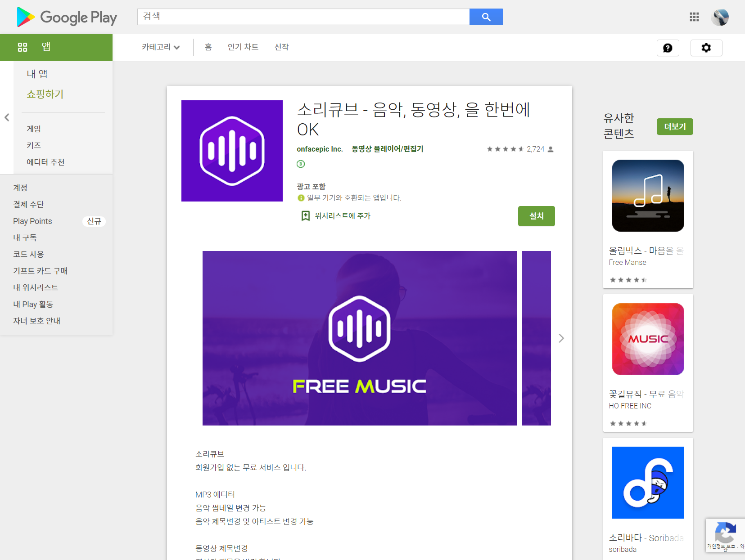Click the 꽃길뮤직 app title
Screen dimensions: 745x560
pyautogui.click(x=646, y=394)
